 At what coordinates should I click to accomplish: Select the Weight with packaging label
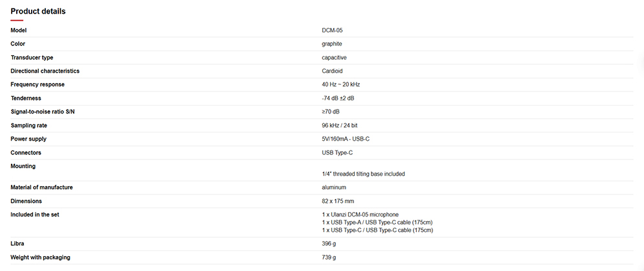pyautogui.click(x=40, y=257)
